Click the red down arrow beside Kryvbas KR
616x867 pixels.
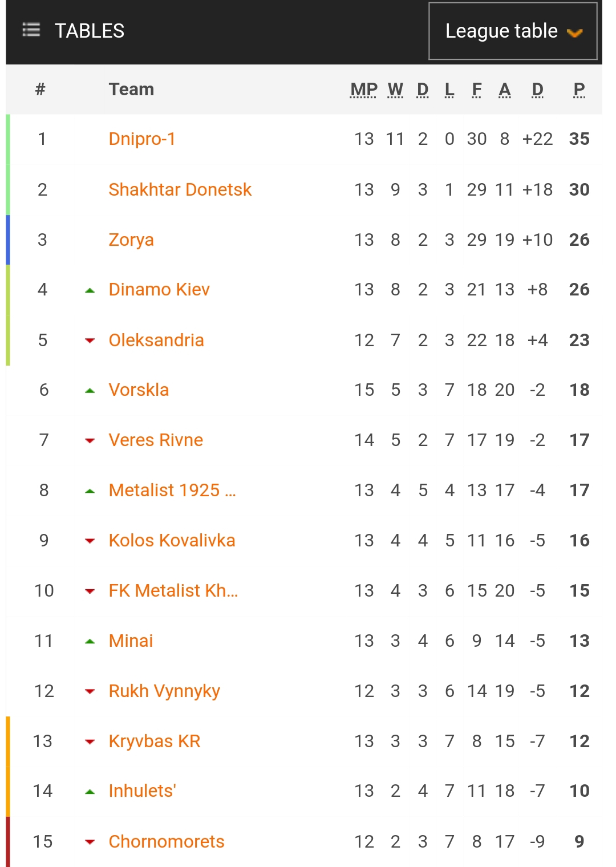click(x=90, y=742)
